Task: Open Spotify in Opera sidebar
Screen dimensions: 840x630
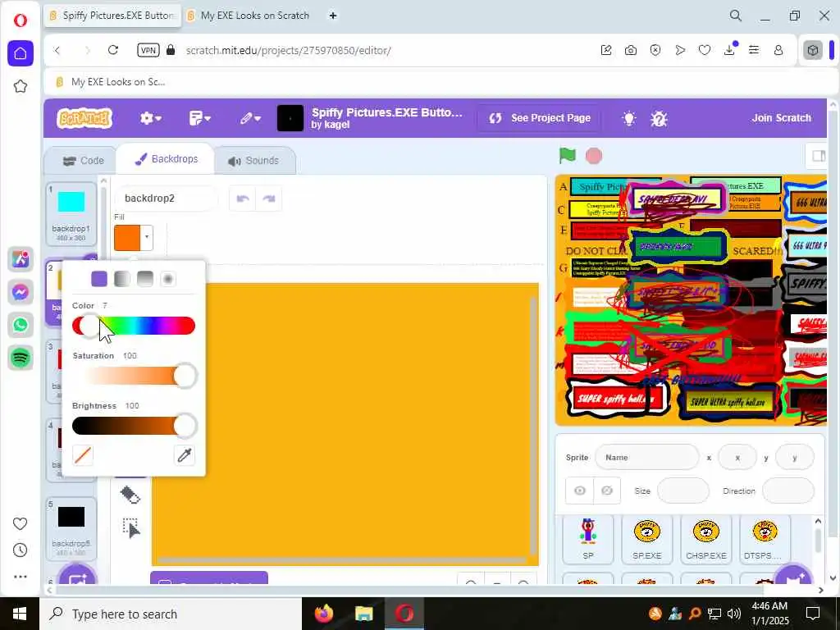Action: coord(21,358)
